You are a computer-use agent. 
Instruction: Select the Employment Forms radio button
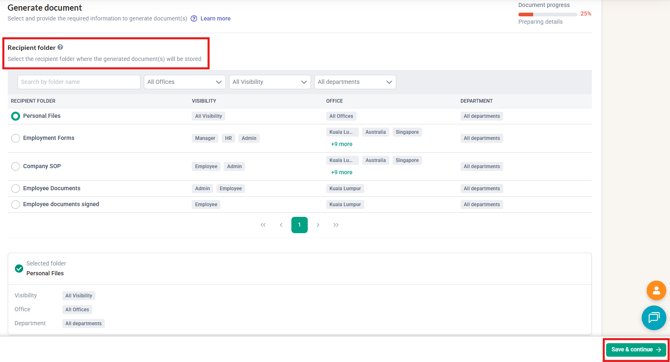[15, 138]
